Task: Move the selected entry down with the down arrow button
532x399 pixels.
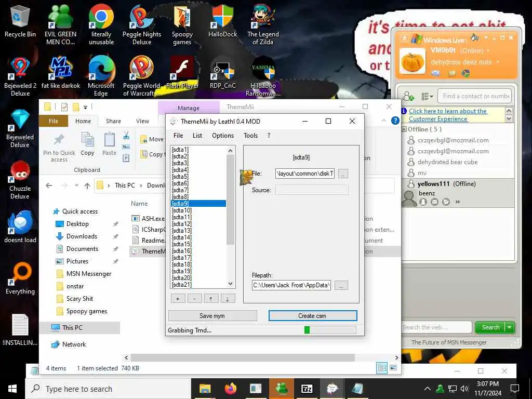Action: [x=228, y=299]
